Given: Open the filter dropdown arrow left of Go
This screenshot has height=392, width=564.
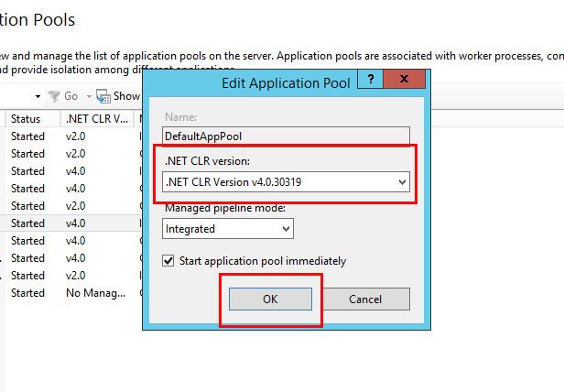Looking at the screenshot, I should click(x=38, y=96).
